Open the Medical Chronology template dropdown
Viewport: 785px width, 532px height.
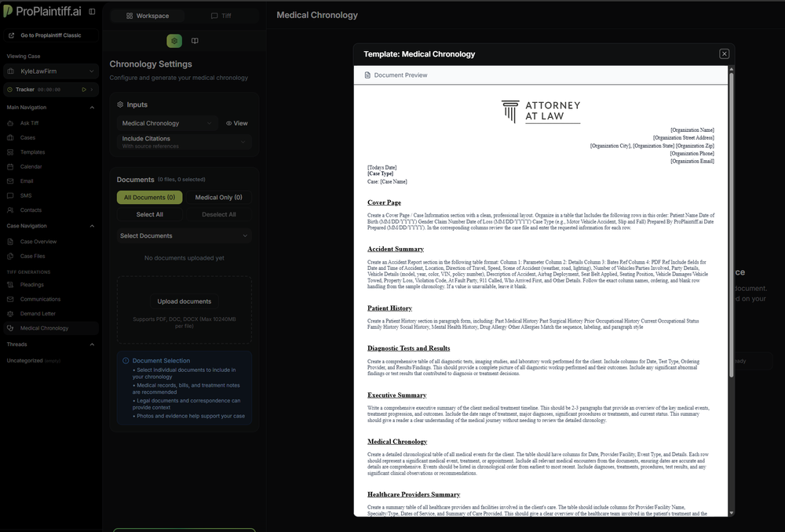(x=167, y=123)
